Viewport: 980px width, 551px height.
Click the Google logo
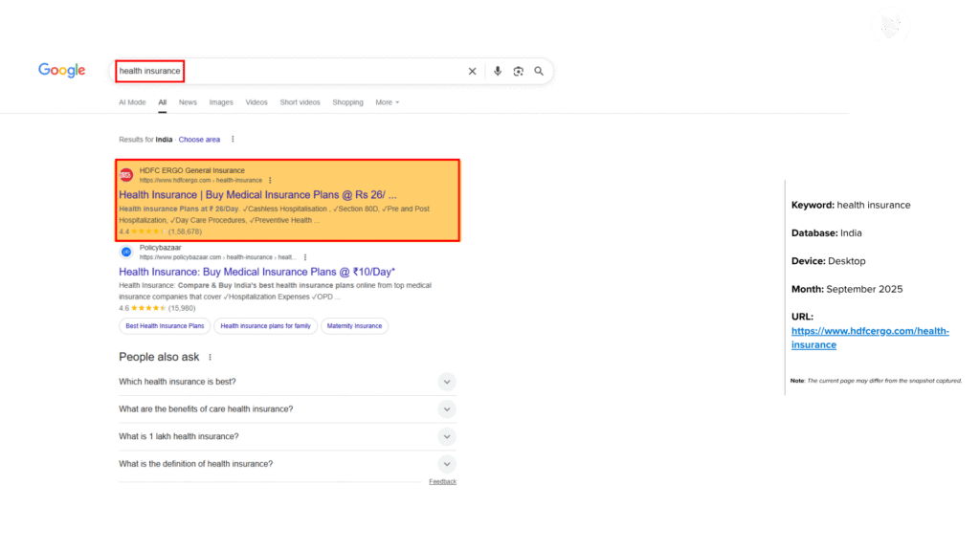click(x=62, y=71)
